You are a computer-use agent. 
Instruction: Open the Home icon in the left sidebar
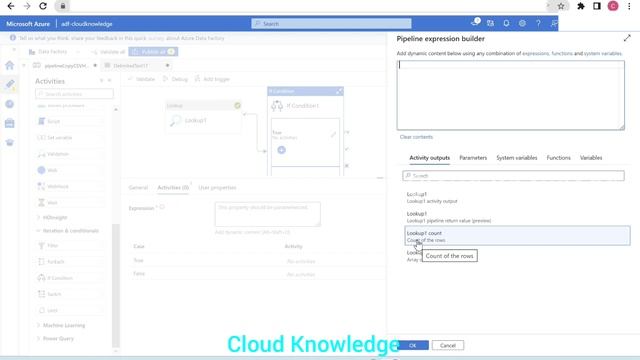click(10, 65)
